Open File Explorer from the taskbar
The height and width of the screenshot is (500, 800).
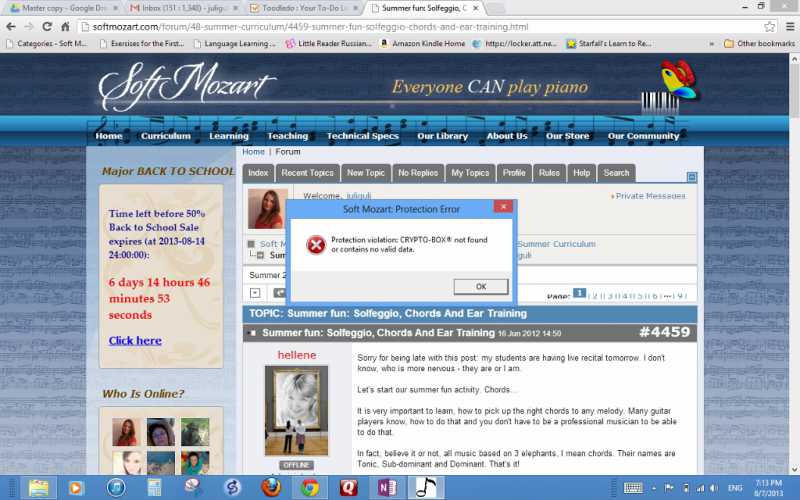(38, 488)
